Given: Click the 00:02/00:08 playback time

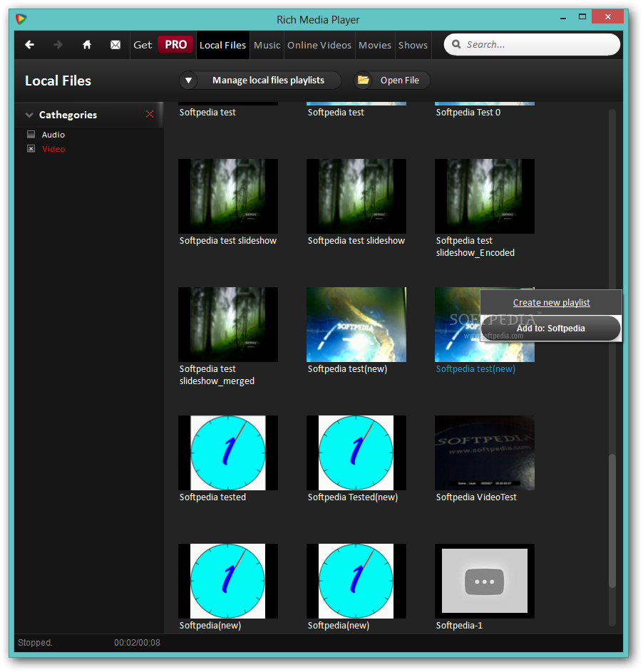Looking at the screenshot, I should coord(137,643).
